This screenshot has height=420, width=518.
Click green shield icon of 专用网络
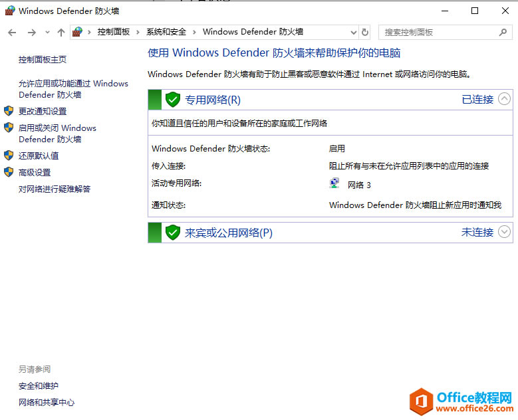173,100
